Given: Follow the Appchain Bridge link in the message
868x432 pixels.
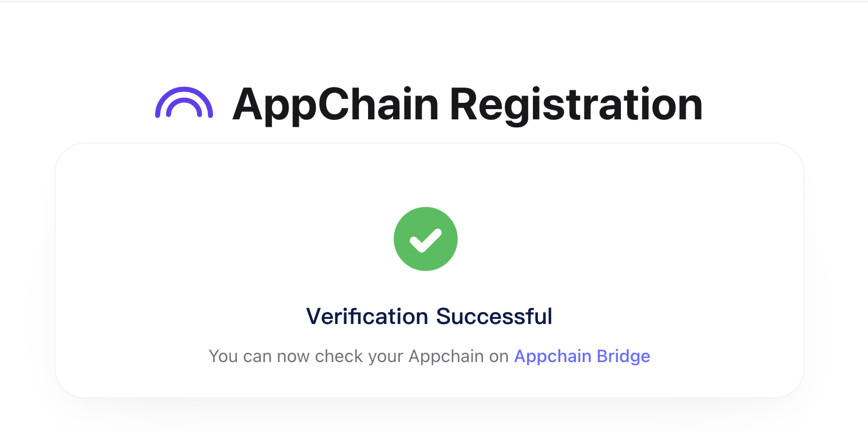Looking at the screenshot, I should 582,356.
